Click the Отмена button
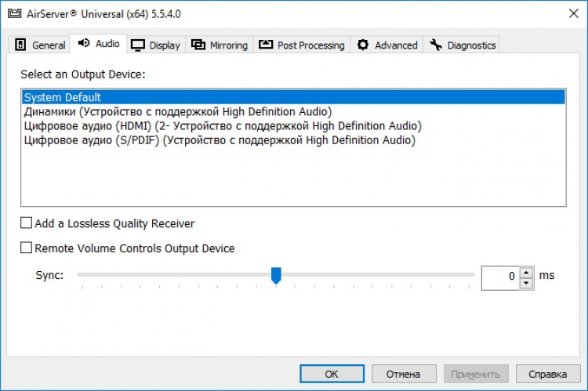588x391 pixels. [x=404, y=374]
